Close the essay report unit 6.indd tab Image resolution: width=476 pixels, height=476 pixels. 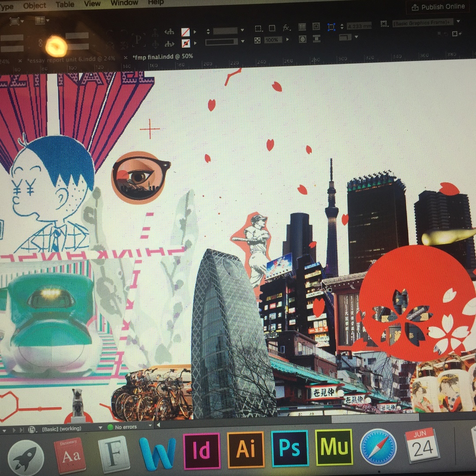tap(20, 61)
